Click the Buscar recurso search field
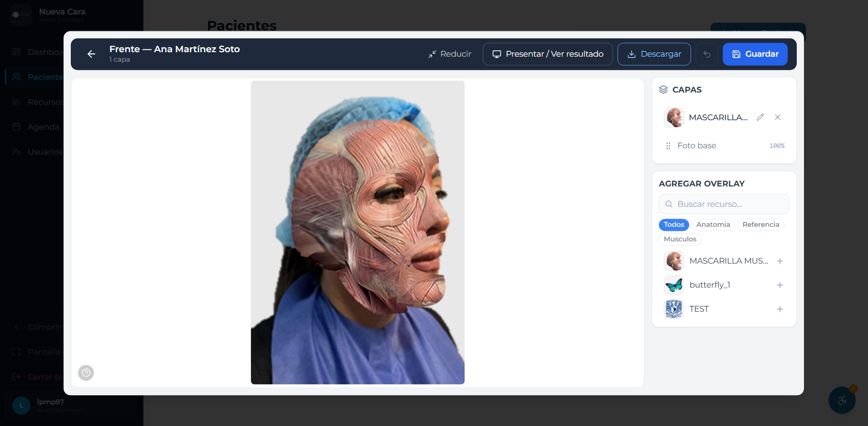Screen dimensions: 868x426 pos(724,204)
